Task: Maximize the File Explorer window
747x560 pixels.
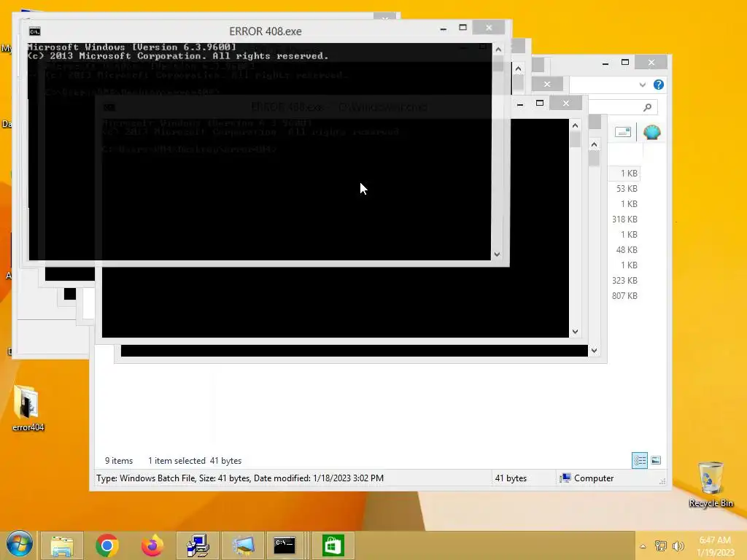Action: 625,63
